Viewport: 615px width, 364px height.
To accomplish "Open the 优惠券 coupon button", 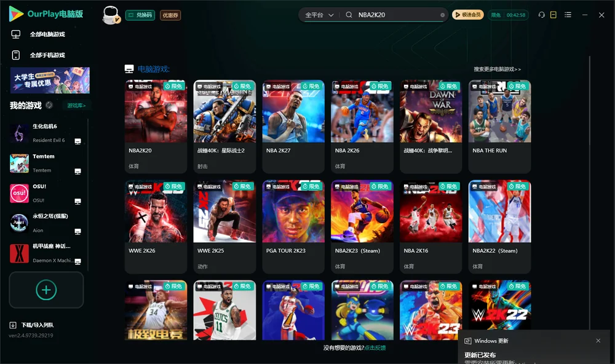I will pos(170,15).
